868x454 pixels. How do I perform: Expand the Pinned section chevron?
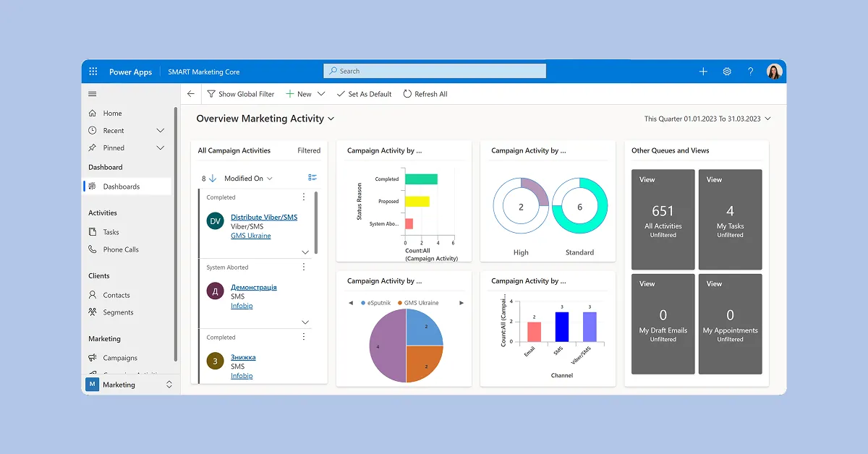[161, 148]
